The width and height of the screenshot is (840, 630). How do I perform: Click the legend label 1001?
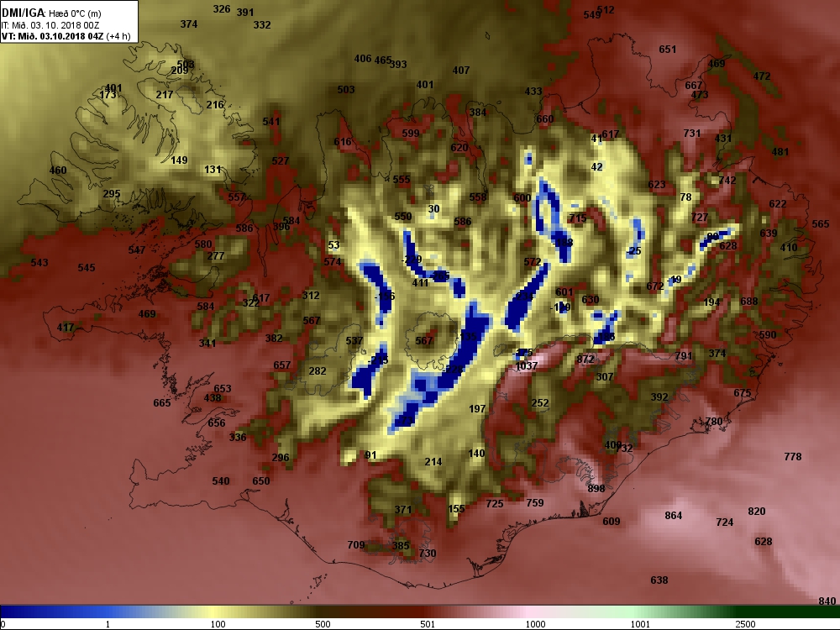pos(640,624)
